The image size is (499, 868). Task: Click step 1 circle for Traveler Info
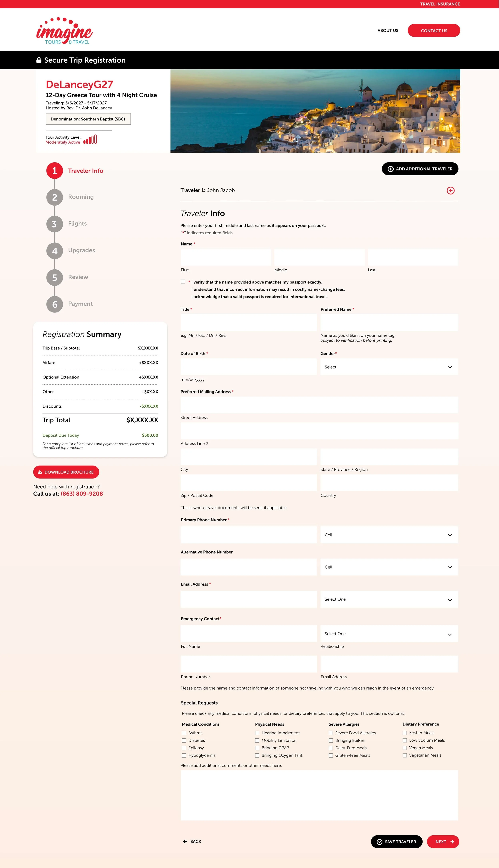coord(54,170)
